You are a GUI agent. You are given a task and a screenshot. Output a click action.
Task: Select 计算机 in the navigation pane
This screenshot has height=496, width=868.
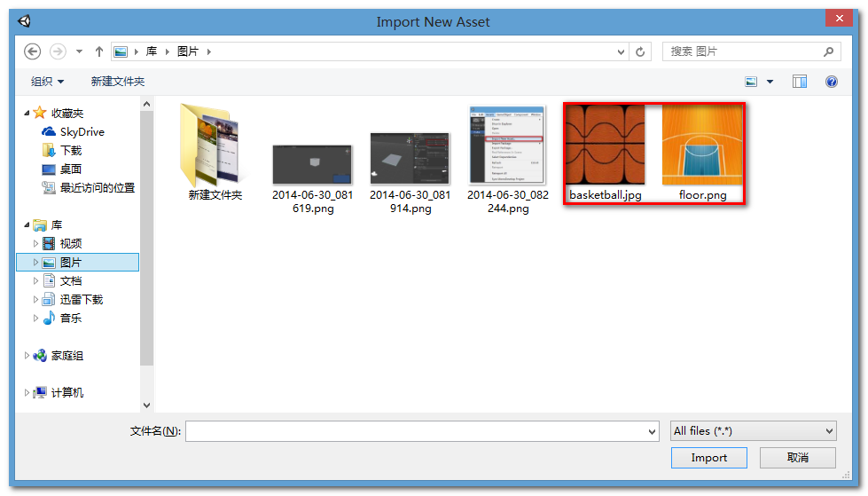[66, 392]
